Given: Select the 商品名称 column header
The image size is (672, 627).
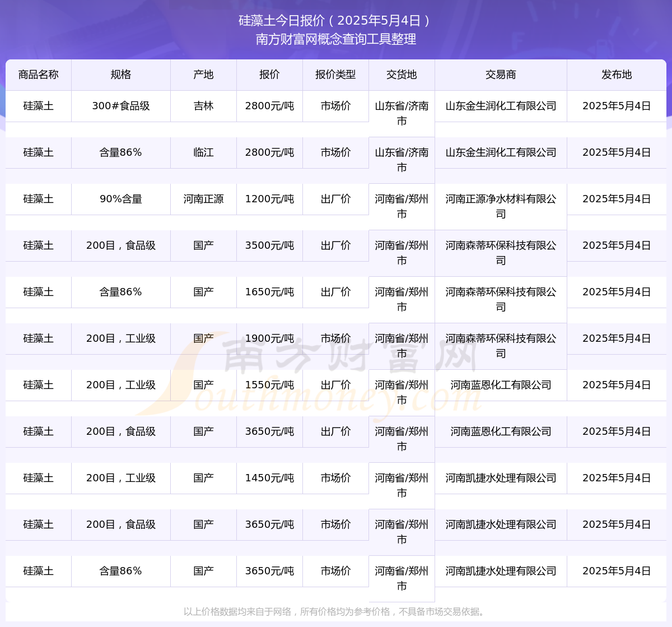Looking at the screenshot, I should click(39, 75).
